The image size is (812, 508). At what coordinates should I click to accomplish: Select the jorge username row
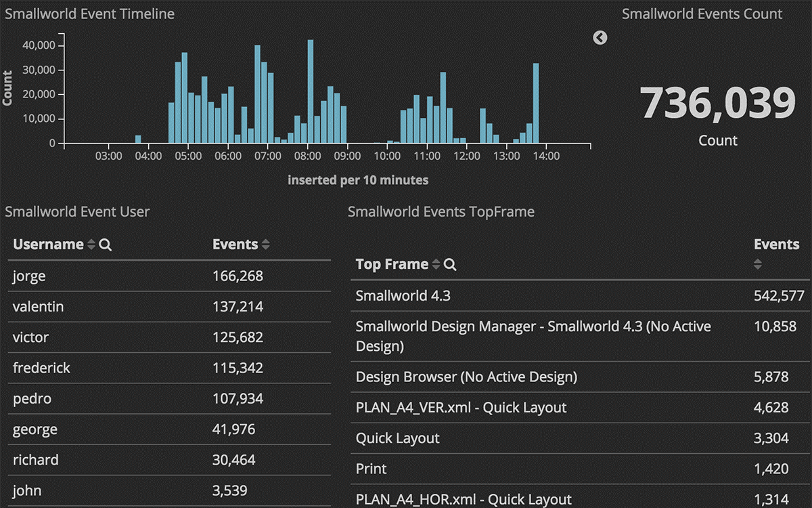click(x=169, y=276)
